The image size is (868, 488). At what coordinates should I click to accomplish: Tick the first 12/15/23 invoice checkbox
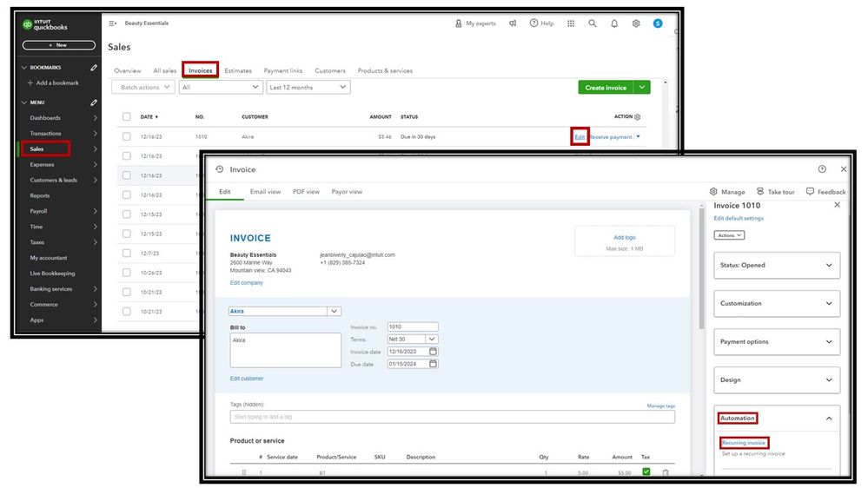(127, 214)
